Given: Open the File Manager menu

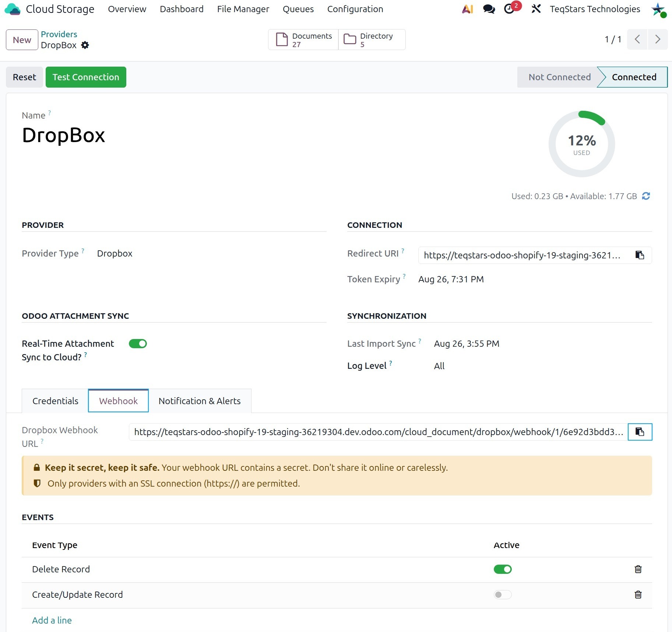Looking at the screenshot, I should click(x=243, y=9).
